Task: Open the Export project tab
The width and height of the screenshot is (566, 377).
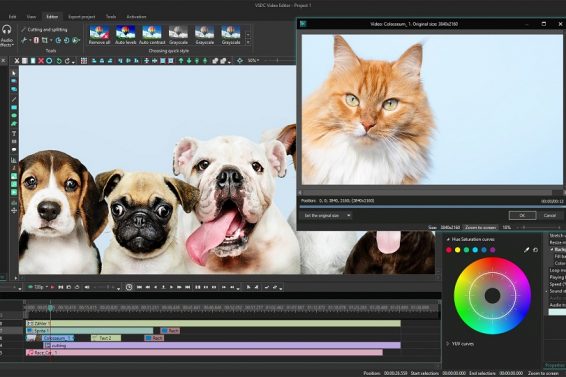Action: (82, 17)
